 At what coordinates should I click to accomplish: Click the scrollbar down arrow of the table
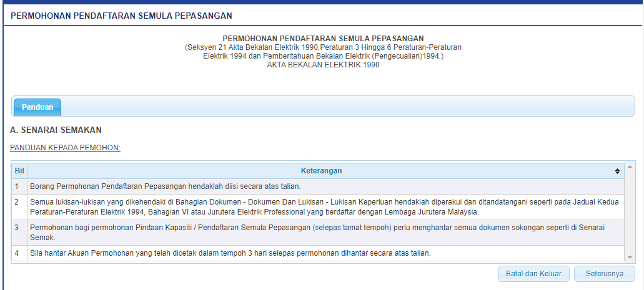(x=629, y=257)
